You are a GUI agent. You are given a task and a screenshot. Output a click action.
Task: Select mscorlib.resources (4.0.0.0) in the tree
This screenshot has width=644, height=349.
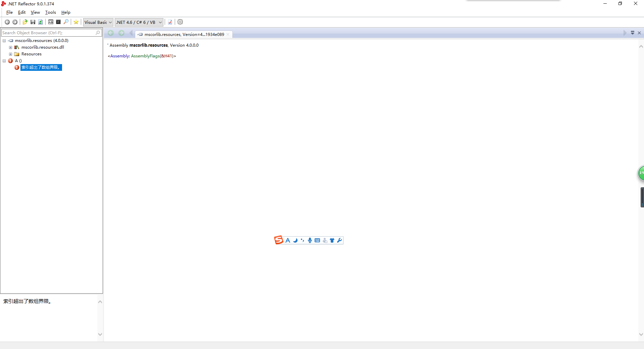42,41
